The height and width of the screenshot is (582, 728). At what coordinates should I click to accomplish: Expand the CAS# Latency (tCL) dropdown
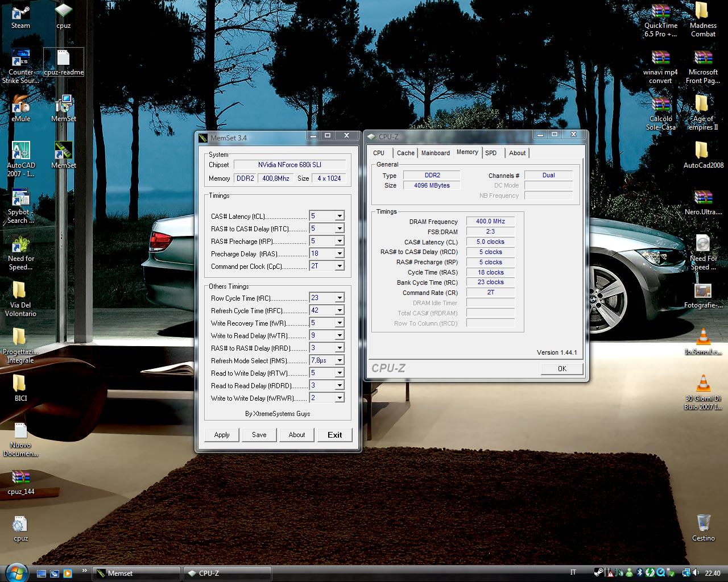click(340, 216)
